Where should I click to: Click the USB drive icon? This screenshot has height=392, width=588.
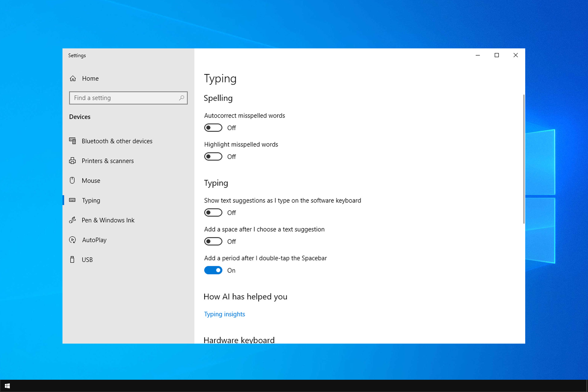tap(72, 259)
